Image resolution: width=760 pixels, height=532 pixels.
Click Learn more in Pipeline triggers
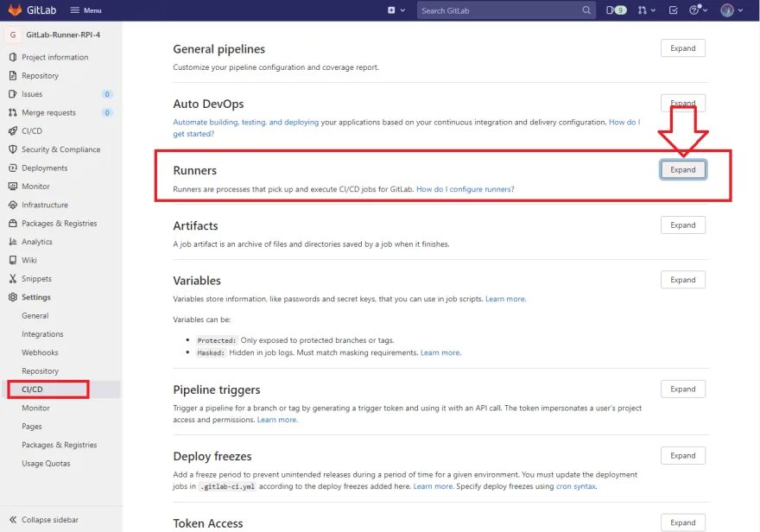277,420
